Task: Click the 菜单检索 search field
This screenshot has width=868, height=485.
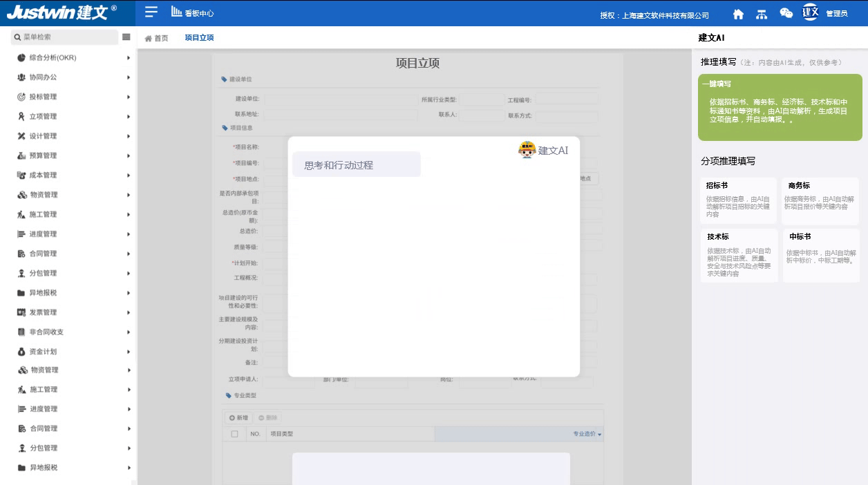Action: 66,37
